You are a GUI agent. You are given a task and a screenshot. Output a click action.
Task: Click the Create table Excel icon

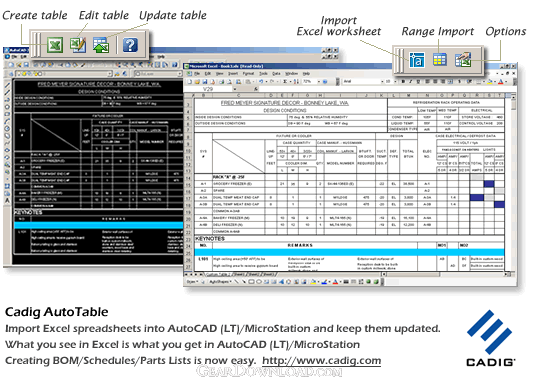[x=55, y=45]
